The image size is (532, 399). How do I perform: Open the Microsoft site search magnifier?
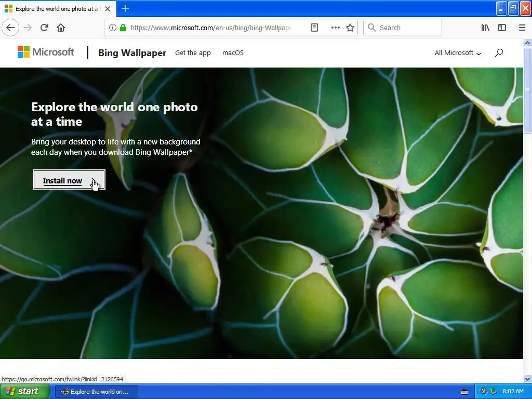point(499,52)
